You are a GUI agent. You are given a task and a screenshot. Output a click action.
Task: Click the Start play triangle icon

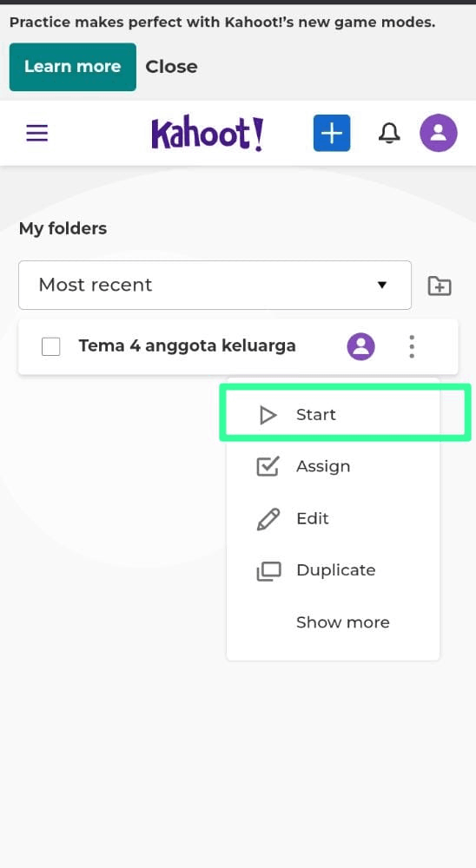(268, 415)
